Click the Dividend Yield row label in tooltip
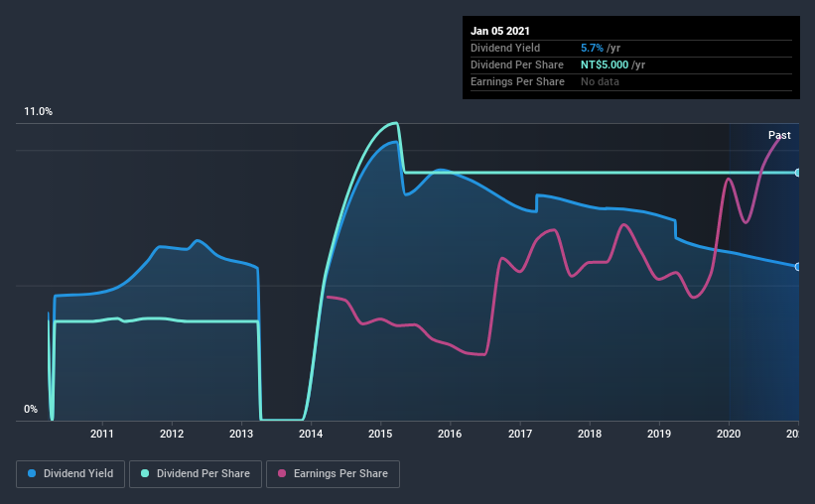The image size is (815, 504). tap(505, 48)
